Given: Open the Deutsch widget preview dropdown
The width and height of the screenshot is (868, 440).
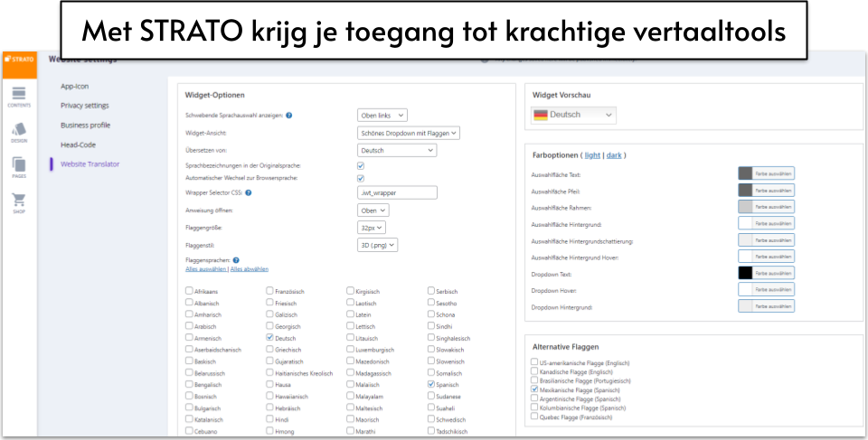Looking at the screenshot, I should pyautogui.click(x=573, y=115).
